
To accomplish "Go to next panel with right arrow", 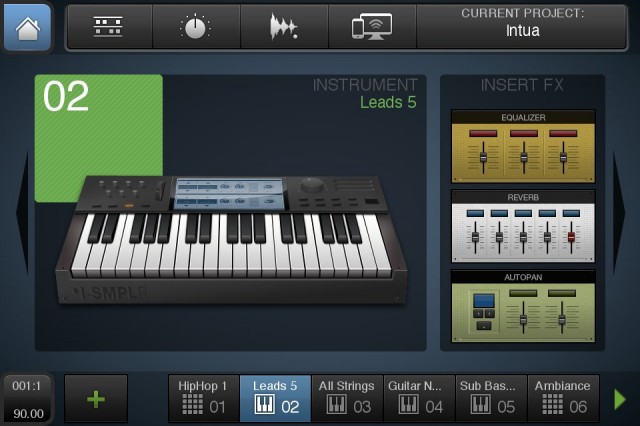I will pyautogui.click(x=619, y=213).
